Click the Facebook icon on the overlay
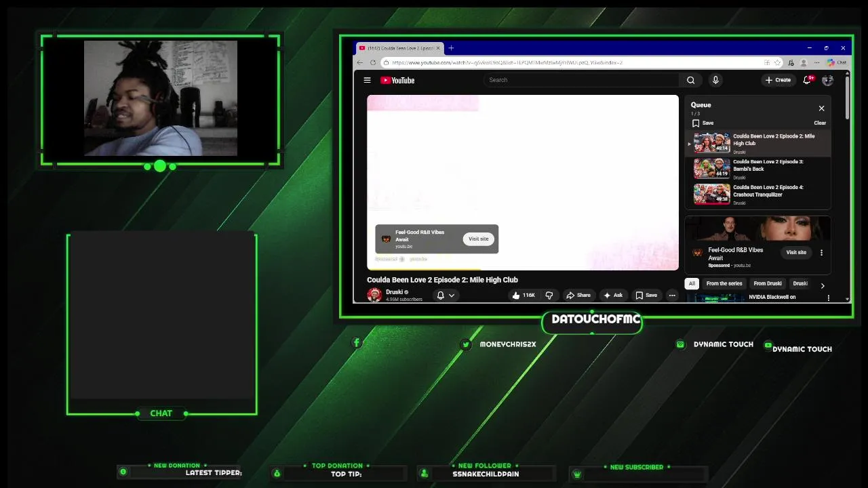 pos(357,343)
